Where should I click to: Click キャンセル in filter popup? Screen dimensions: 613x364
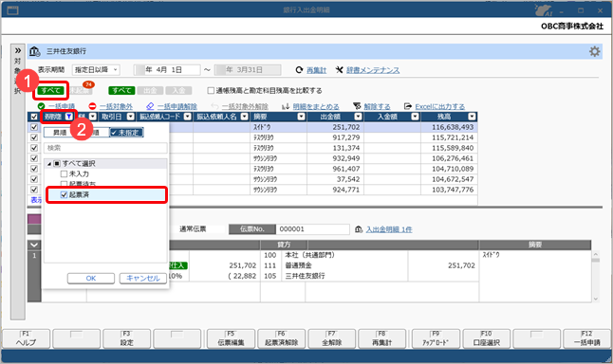pos(143,278)
